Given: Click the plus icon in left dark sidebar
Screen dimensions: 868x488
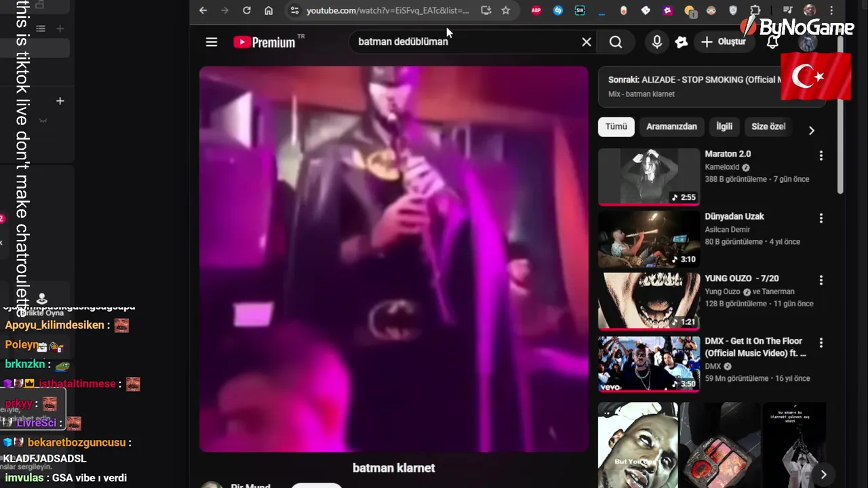Looking at the screenshot, I should (x=60, y=101).
